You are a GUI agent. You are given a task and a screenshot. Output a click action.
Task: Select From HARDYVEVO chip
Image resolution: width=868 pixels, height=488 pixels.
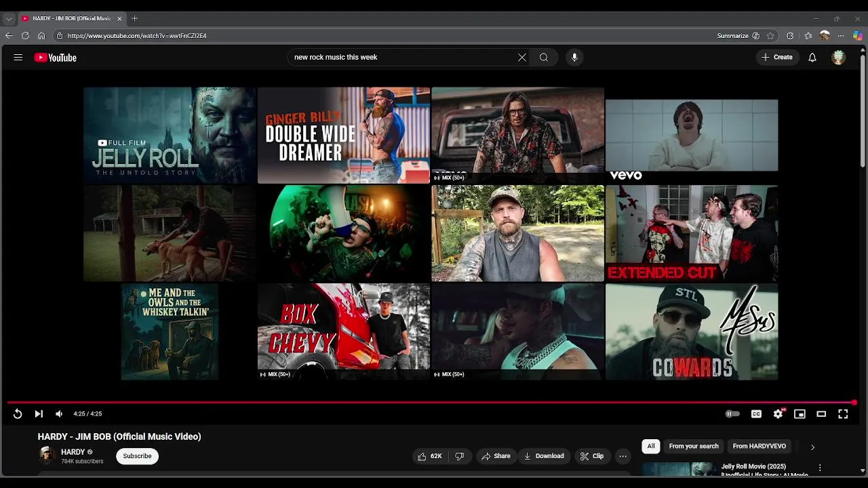pyautogui.click(x=759, y=446)
